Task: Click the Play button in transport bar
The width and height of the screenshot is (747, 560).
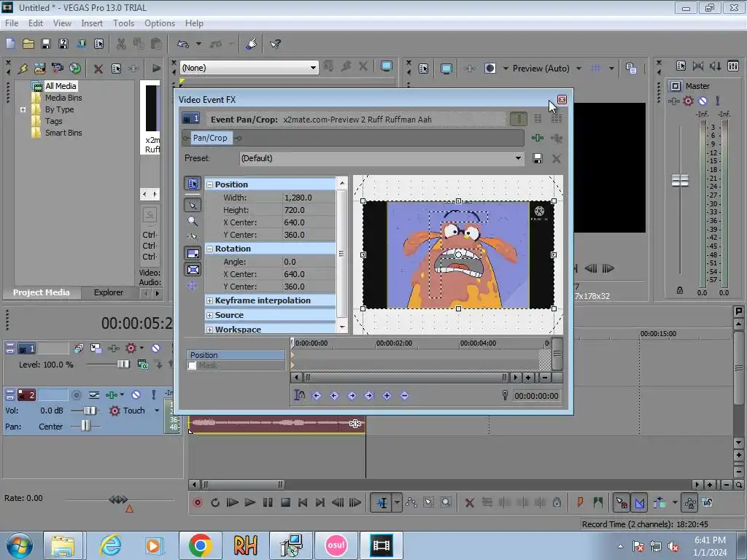Action: coord(249,502)
